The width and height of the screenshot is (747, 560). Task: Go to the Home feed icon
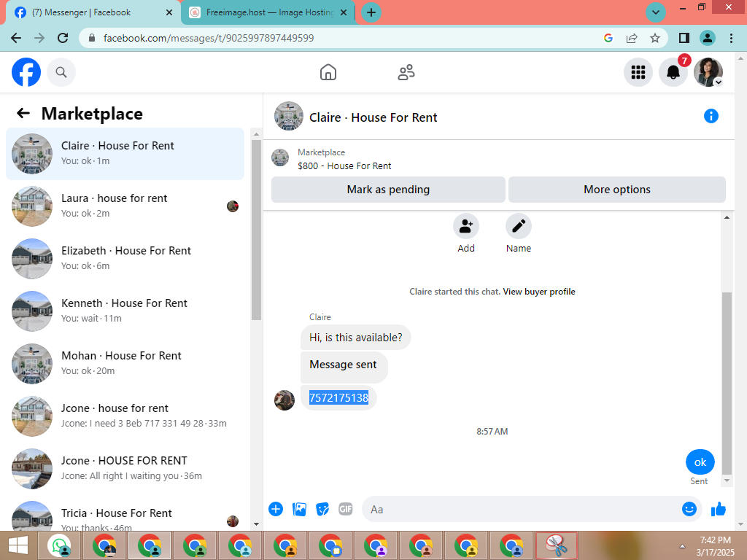tap(328, 72)
